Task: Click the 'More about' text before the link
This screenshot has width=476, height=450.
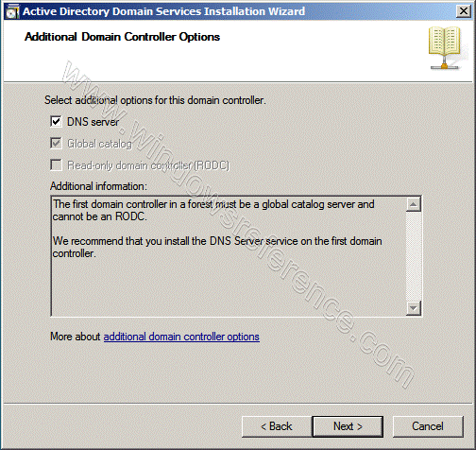Action: (76, 337)
